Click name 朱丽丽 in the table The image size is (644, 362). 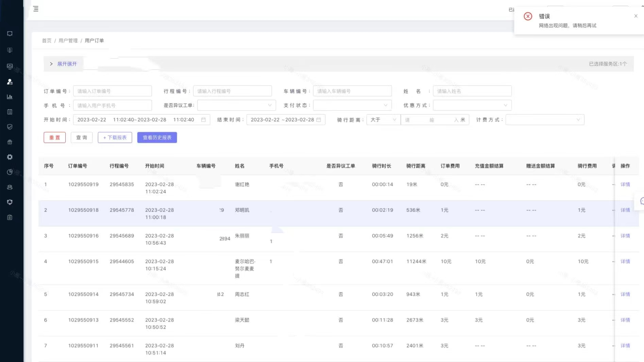pyautogui.click(x=242, y=236)
